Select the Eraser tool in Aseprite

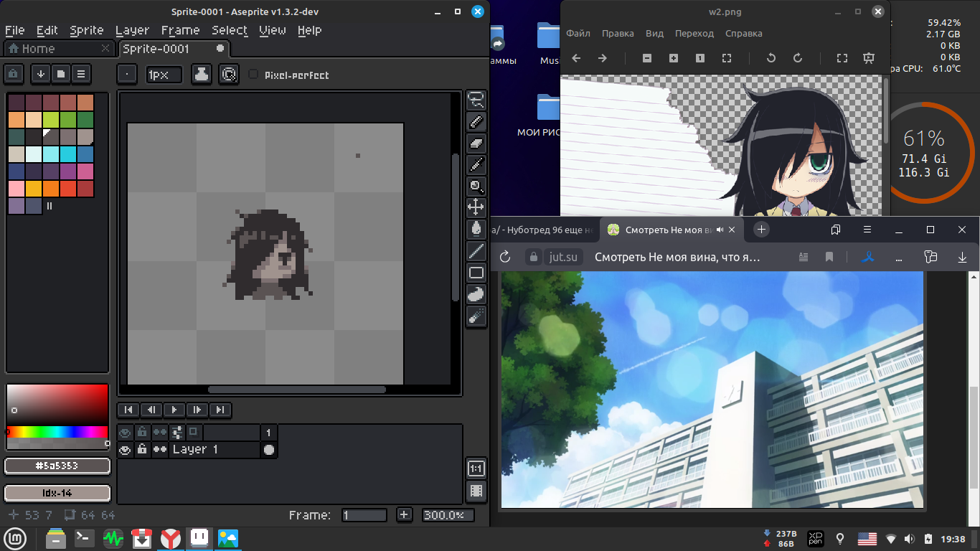[476, 143]
